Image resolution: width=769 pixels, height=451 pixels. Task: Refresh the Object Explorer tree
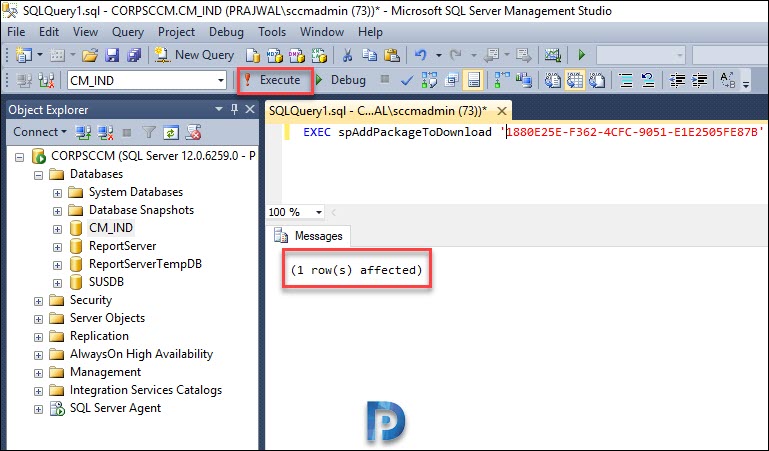[x=171, y=132]
